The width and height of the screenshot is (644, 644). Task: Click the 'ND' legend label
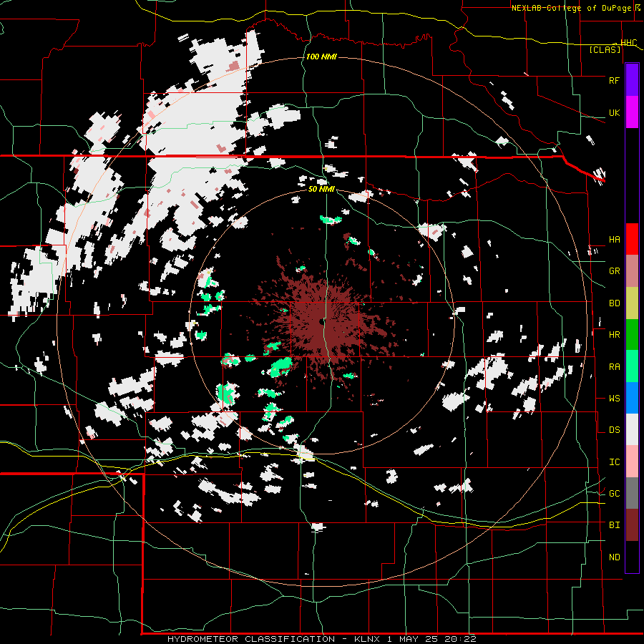click(614, 557)
